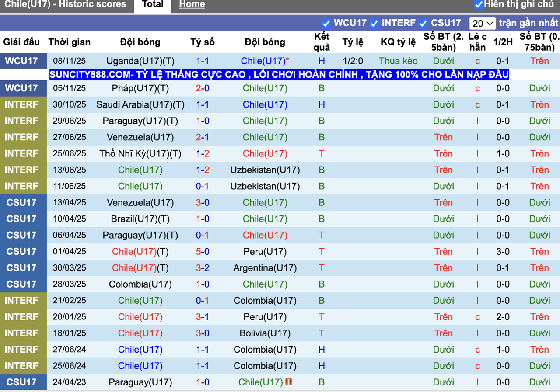The width and height of the screenshot is (560, 392).
Task: Click Chile(U17) in the 27/06/24 row
Action: [x=140, y=350]
